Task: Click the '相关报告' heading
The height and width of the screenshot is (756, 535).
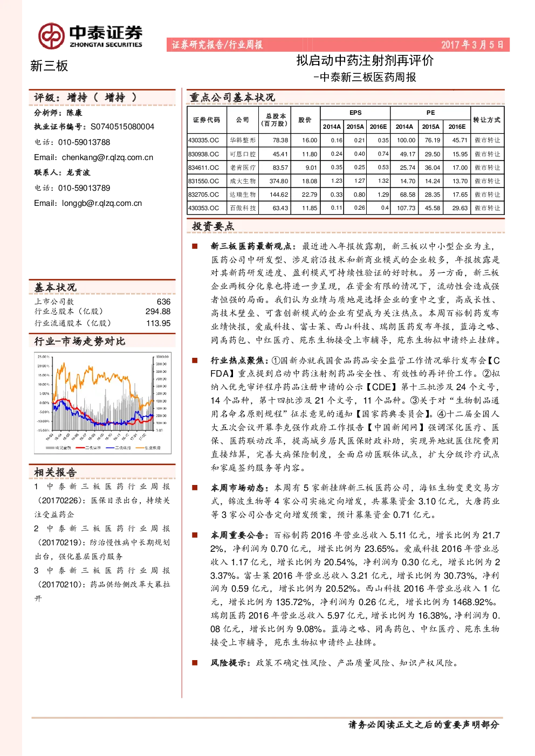Action: point(56,473)
